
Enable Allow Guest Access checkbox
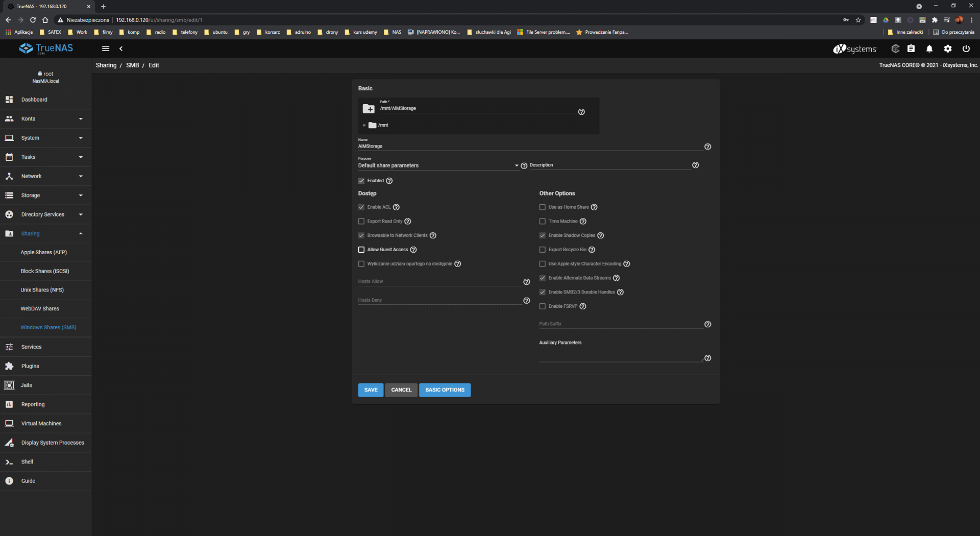point(361,250)
